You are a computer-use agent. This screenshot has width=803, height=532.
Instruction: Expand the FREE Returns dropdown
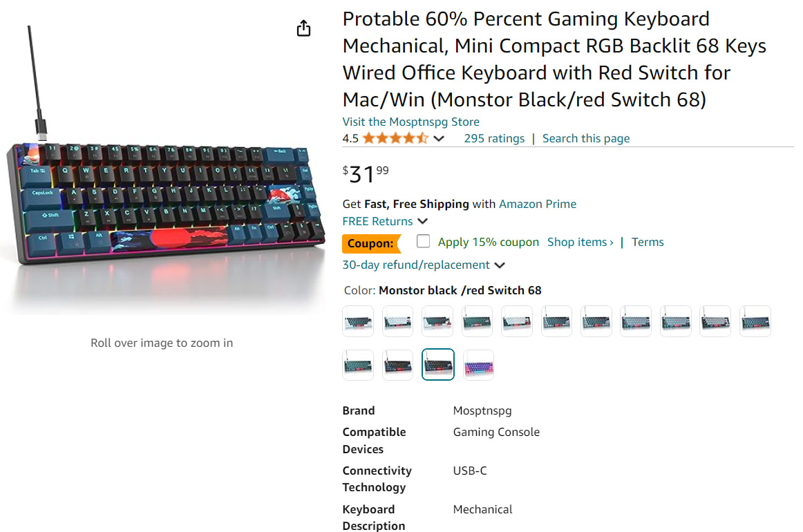pos(423,221)
